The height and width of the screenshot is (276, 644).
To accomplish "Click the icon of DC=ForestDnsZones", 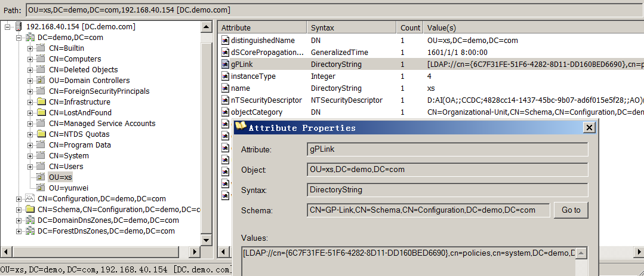I will point(30,231).
